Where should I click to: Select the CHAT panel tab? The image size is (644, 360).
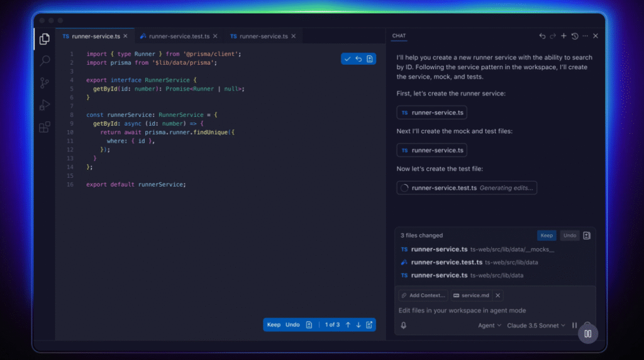click(x=399, y=36)
